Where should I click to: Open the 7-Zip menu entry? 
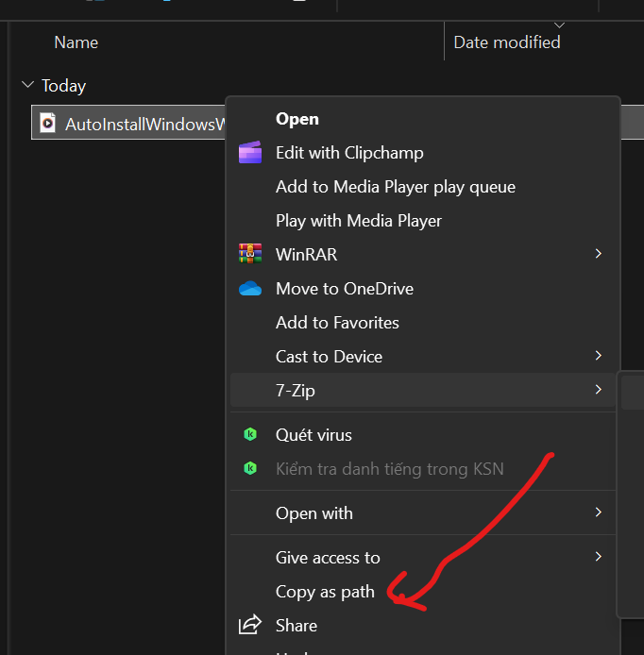[295, 391]
